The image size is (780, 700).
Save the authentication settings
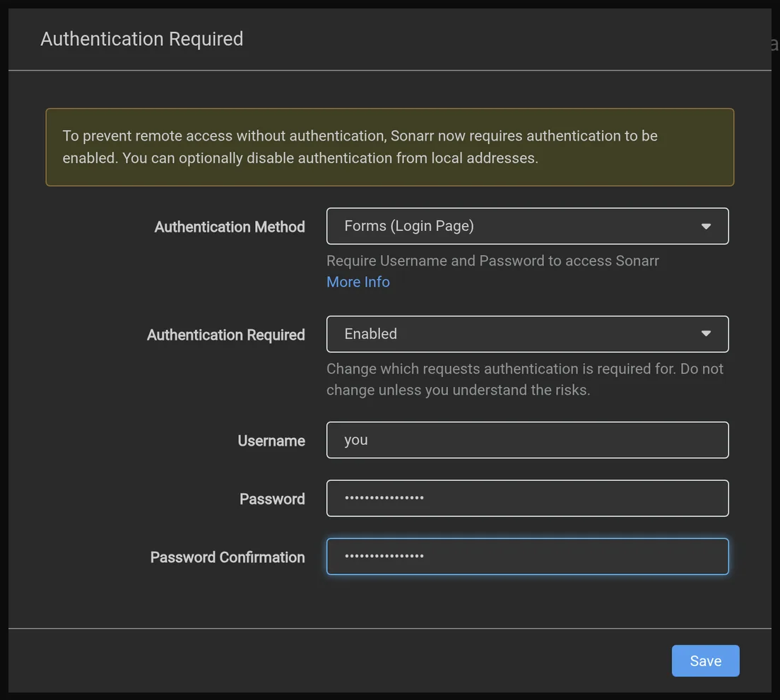pos(705,660)
